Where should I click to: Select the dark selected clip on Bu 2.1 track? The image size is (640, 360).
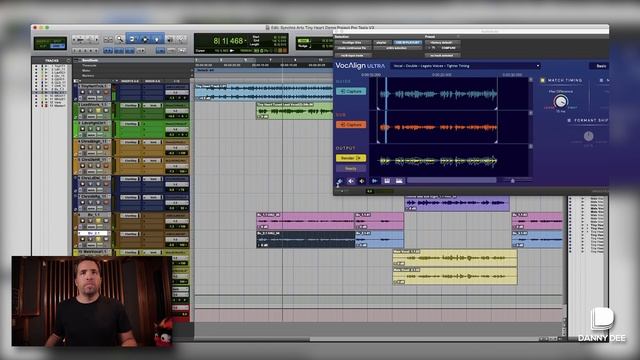(306, 240)
